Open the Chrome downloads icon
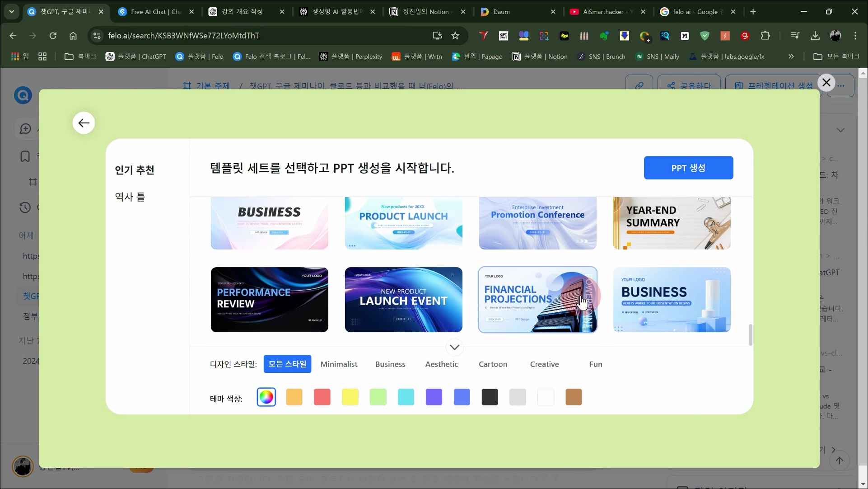 [815, 36]
